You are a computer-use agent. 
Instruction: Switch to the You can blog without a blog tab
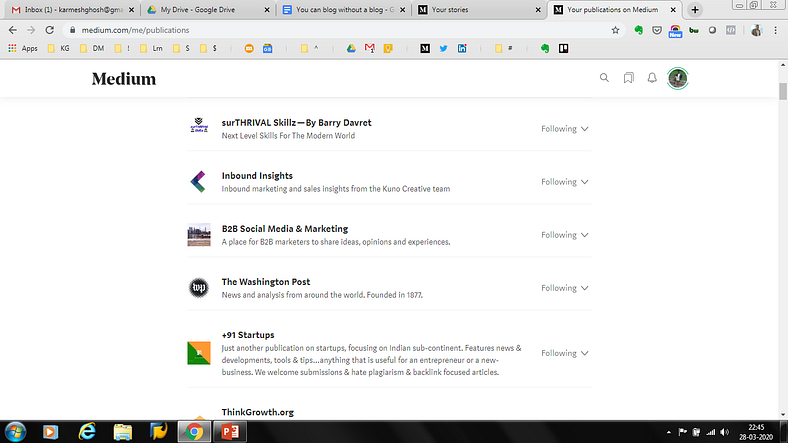[343, 10]
